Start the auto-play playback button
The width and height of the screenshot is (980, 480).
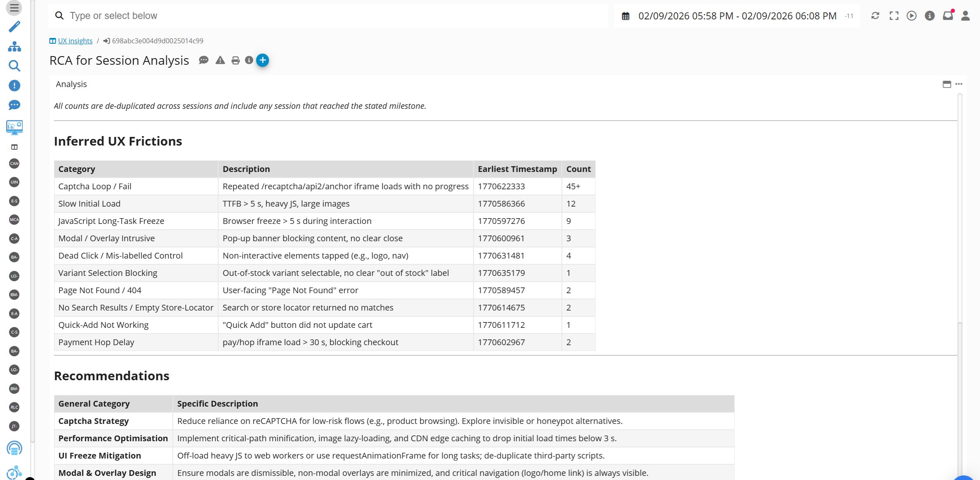[x=912, y=16]
